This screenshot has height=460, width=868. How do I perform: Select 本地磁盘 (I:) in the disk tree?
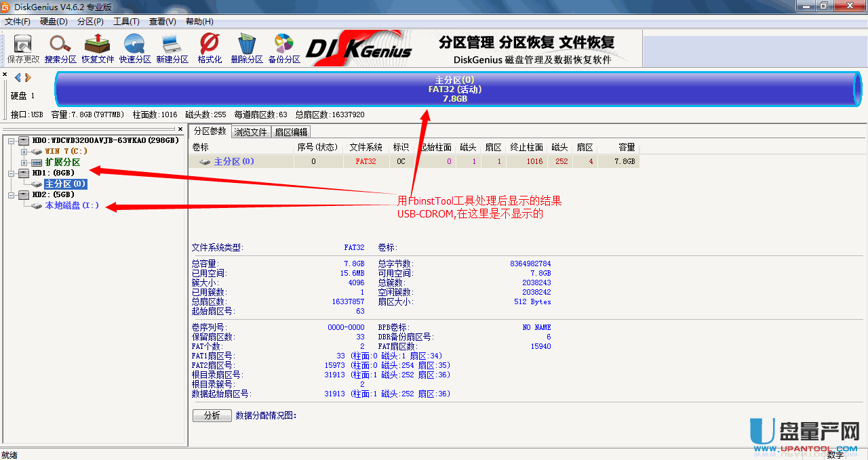[x=72, y=206]
